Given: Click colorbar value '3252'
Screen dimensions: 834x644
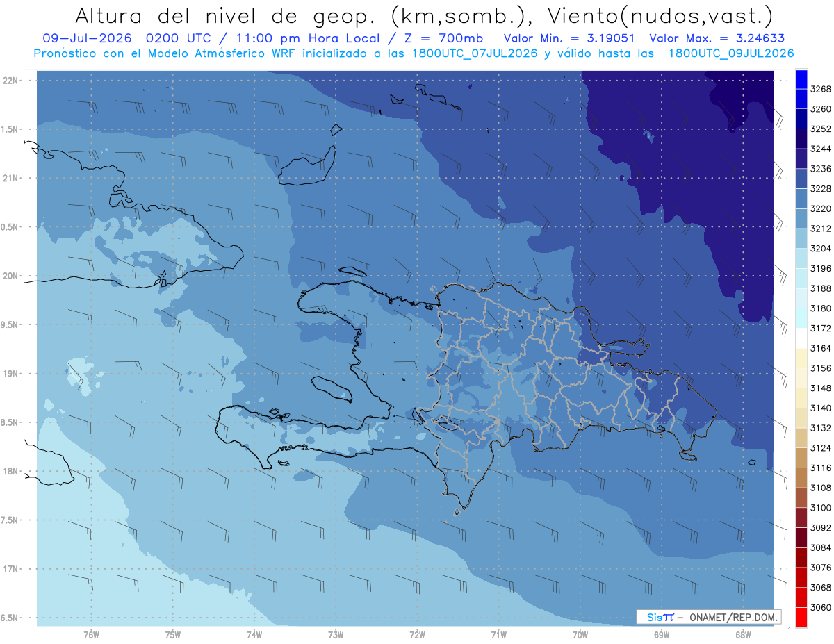Looking at the screenshot, I should tap(821, 129).
